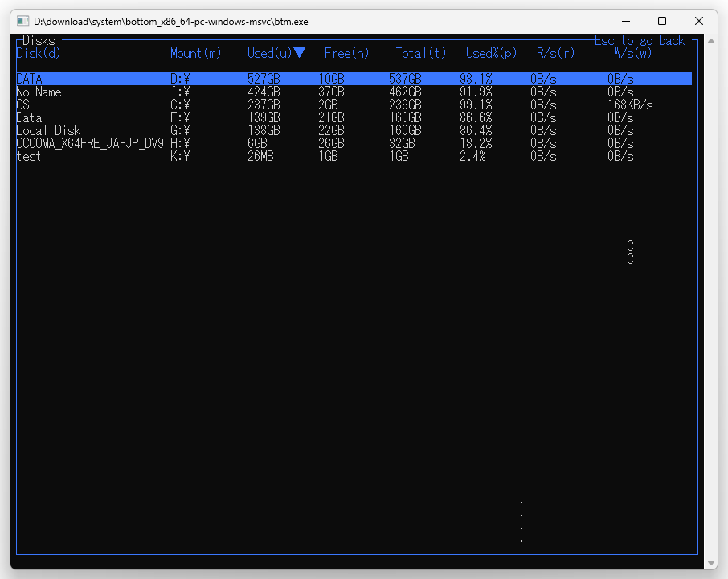Click the 98.1% used percentage
The image size is (728, 579).
point(476,79)
